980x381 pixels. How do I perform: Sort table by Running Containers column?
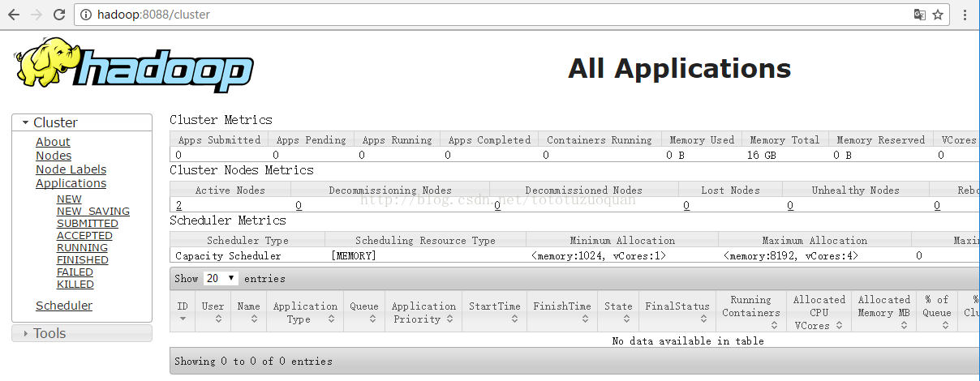click(x=751, y=312)
